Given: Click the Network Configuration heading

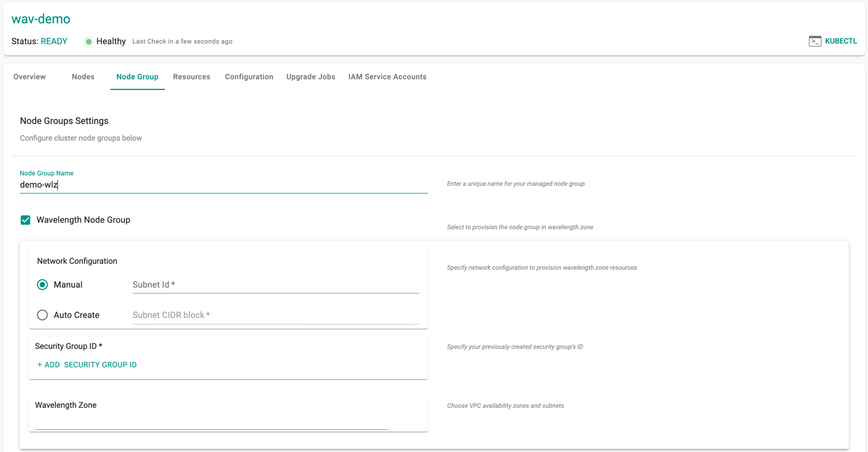Looking at the screenshot, I should [x=77, y=261].
